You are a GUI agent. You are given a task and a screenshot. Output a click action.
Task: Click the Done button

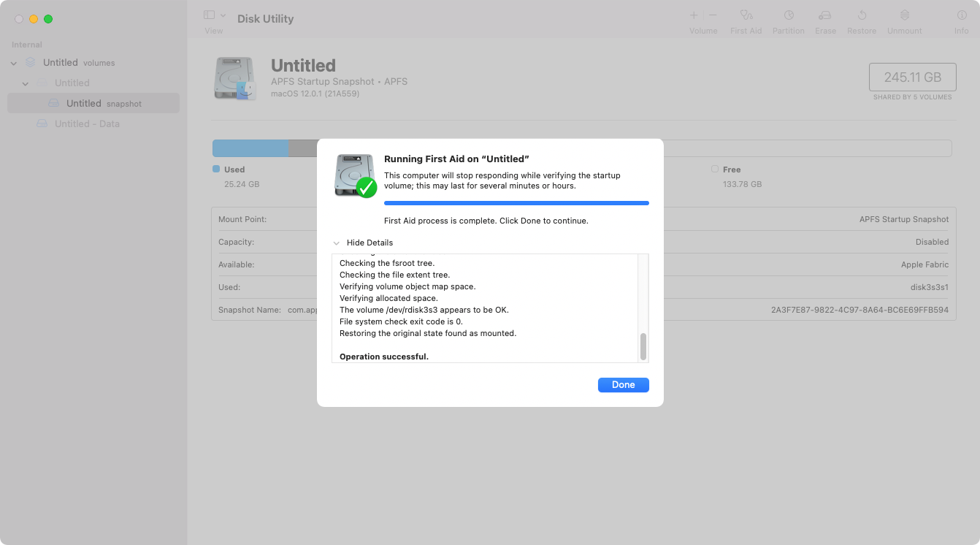(623, 385)
